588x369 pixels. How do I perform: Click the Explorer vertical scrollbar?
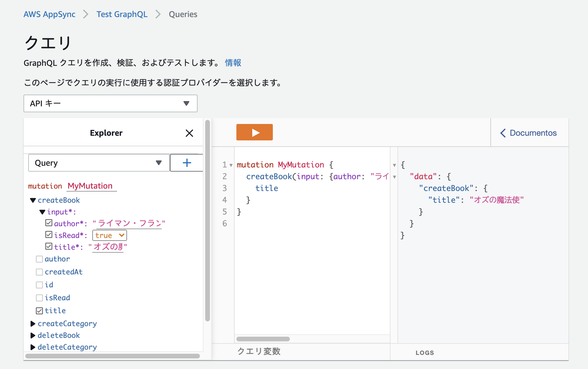pyautogui.click(x=208, y=220)
